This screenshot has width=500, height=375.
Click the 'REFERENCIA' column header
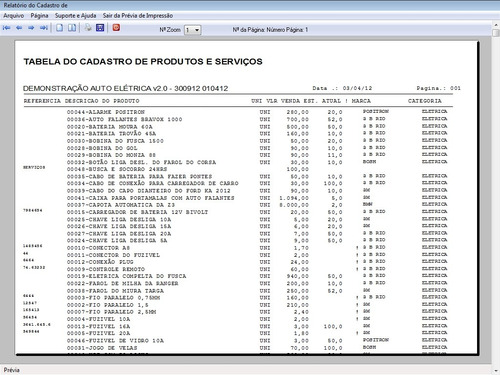point(42,101)
